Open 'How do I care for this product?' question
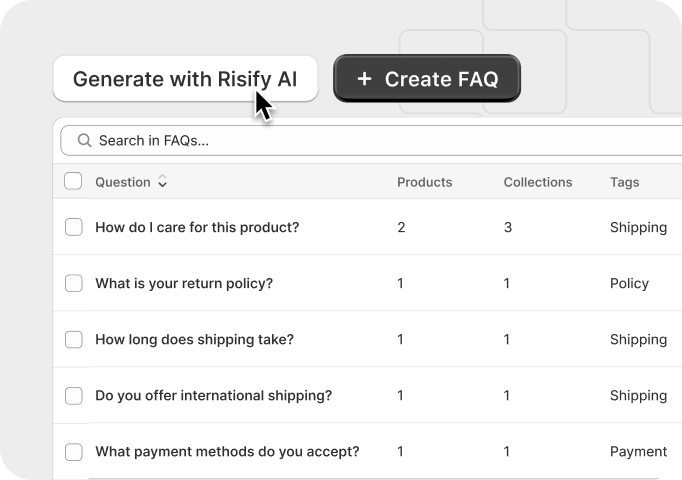This screenshot has width=682, height=480. (x=197, y=227)
